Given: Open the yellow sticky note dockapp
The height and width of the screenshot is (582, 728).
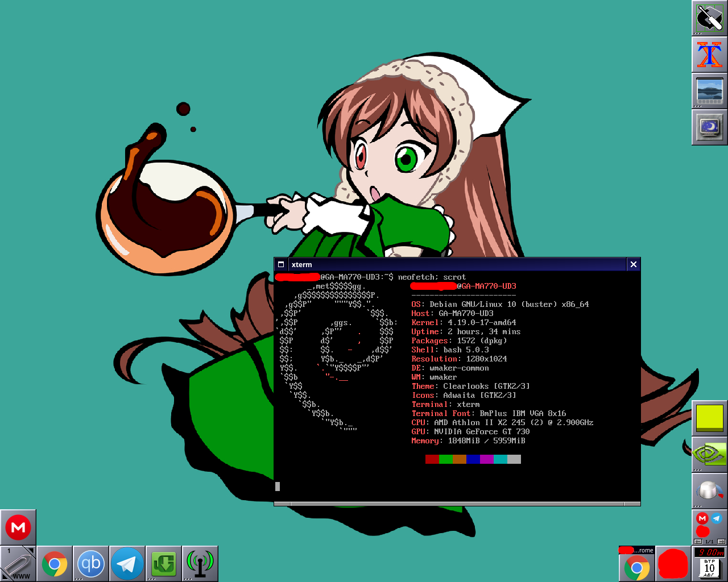Looking at the screenshot, I should point(709,418).
